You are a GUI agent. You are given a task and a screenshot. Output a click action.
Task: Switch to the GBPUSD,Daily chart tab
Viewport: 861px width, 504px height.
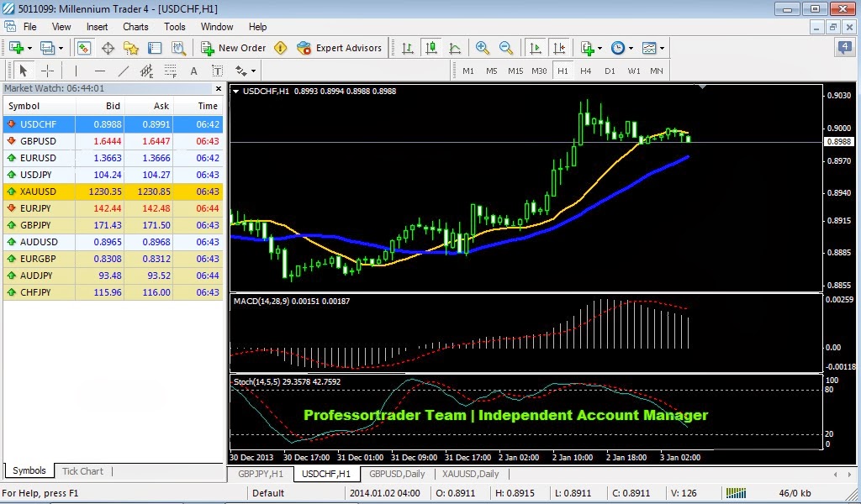coord(397,474)
